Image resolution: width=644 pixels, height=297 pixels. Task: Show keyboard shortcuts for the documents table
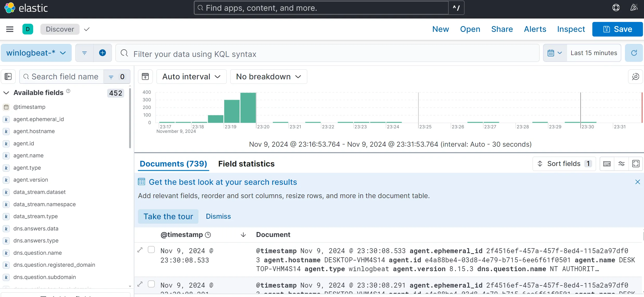tap(607, 164)
